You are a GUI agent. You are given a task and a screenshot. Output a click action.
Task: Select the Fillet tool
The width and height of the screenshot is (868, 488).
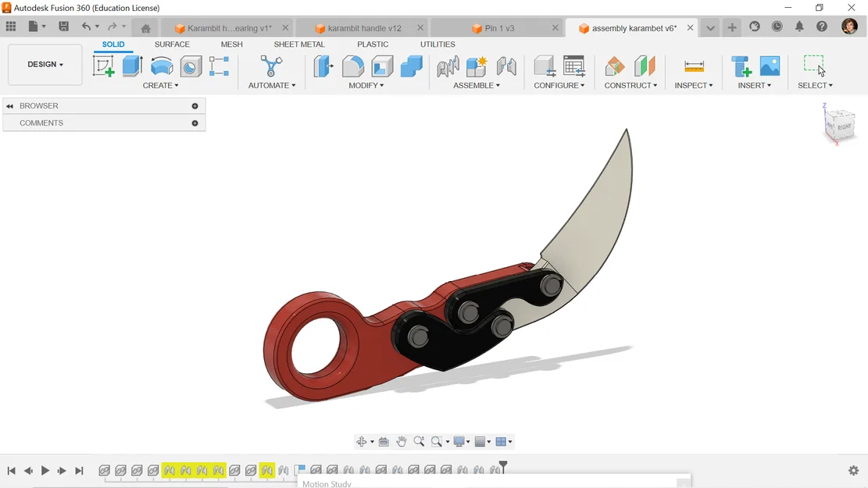[x=352, y=66]
